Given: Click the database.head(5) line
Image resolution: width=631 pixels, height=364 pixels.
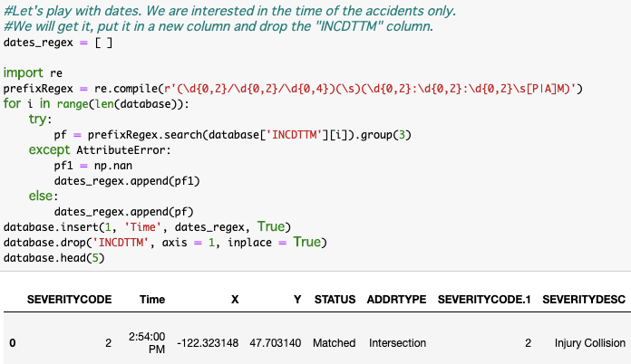Looking at the screenshot, I should click(x=53, y=257).
